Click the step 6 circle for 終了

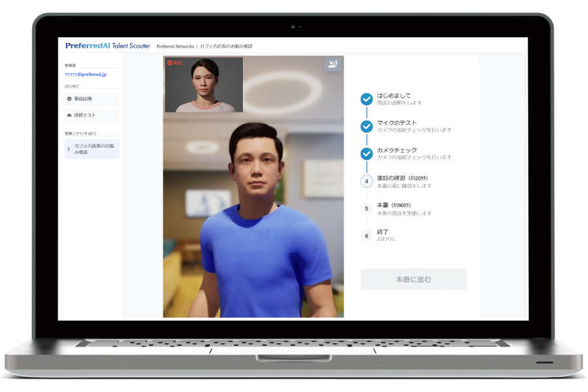pyautogui.click(x=367, y=235)
